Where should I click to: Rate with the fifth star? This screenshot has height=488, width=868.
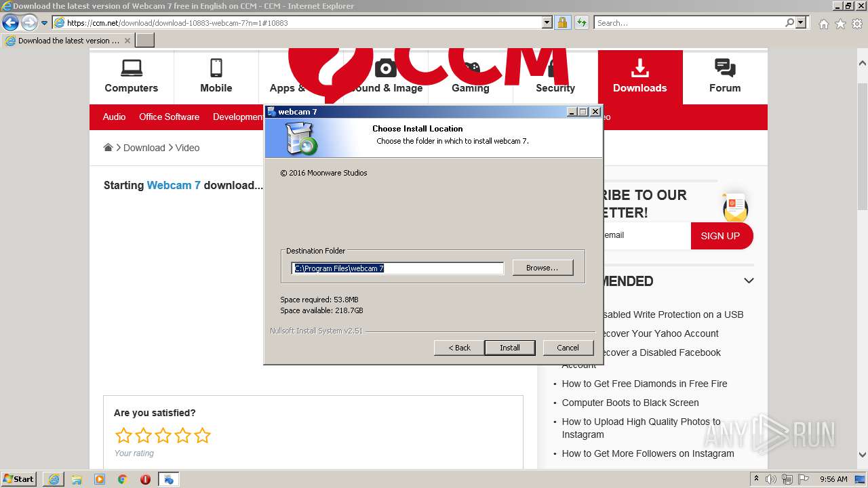click(202, 435)
